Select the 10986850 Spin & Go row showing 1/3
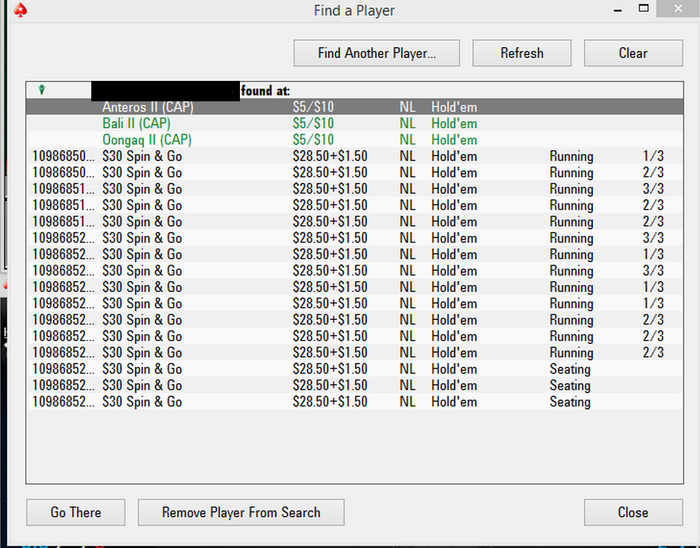This screenshot has width=700, height=548. tap(354, 156)
